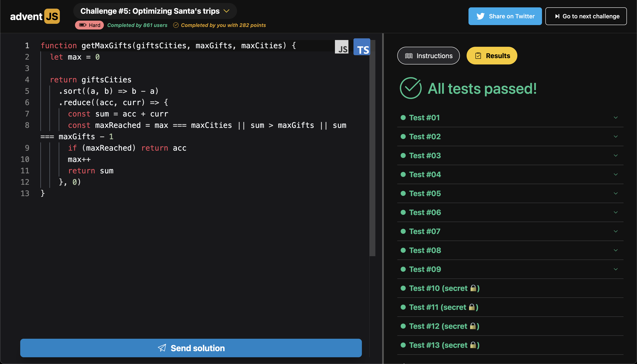This screenshot has width=637, height=364.
Task: Switch editor language to JS
Action: coord(341,47)
